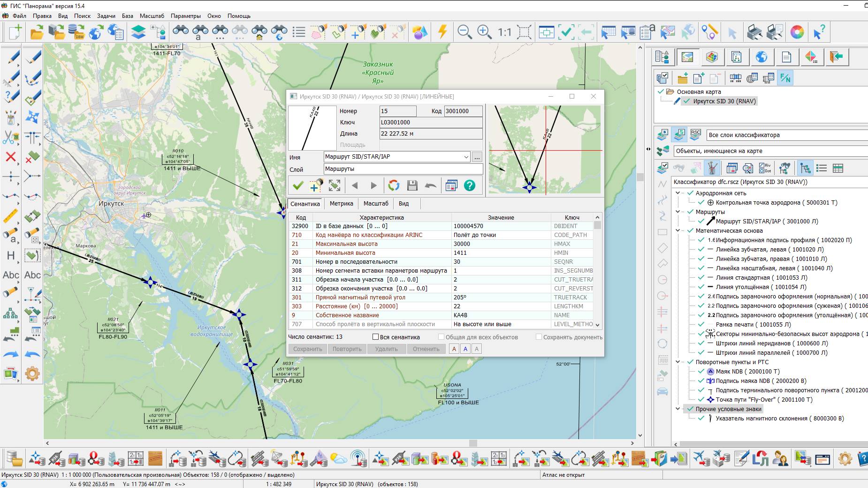Screen dimensions: 868x488
Task: Open the Задачи menu
Action: tap(106, 16)
